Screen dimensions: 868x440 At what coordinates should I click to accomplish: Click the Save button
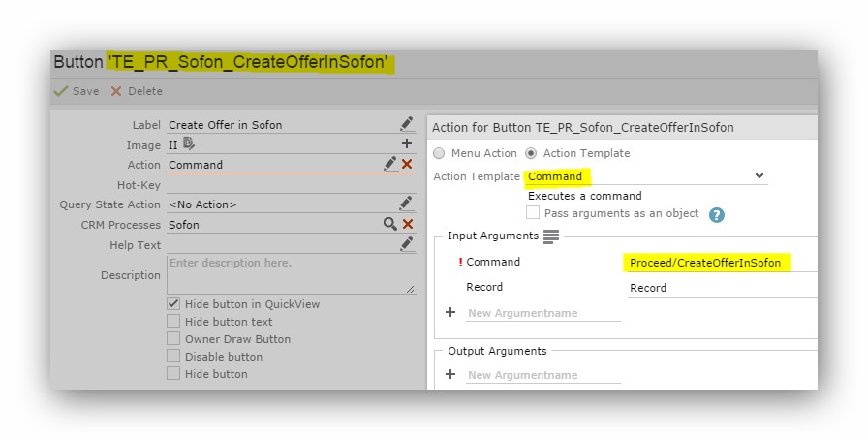77,91
